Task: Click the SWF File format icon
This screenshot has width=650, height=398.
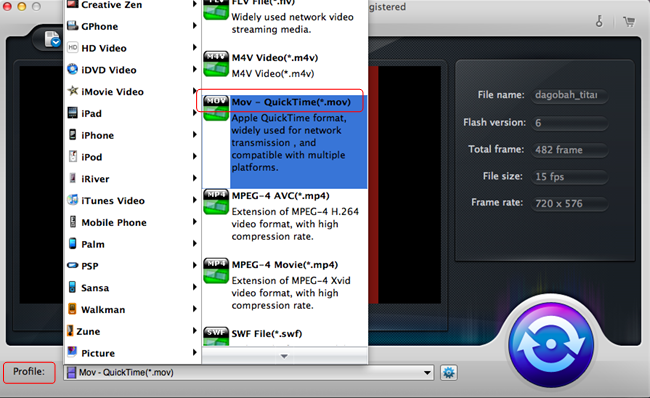Action: point(216,336)
